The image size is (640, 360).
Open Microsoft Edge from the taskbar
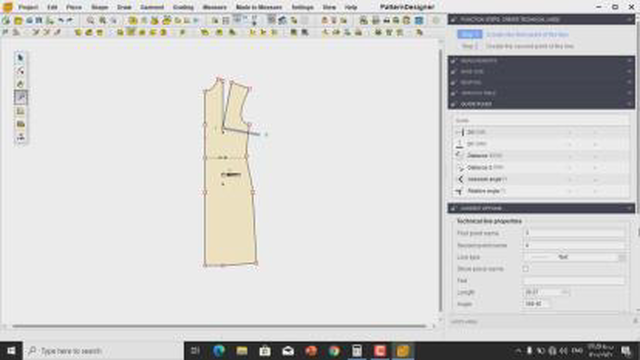tap(219, 351)
